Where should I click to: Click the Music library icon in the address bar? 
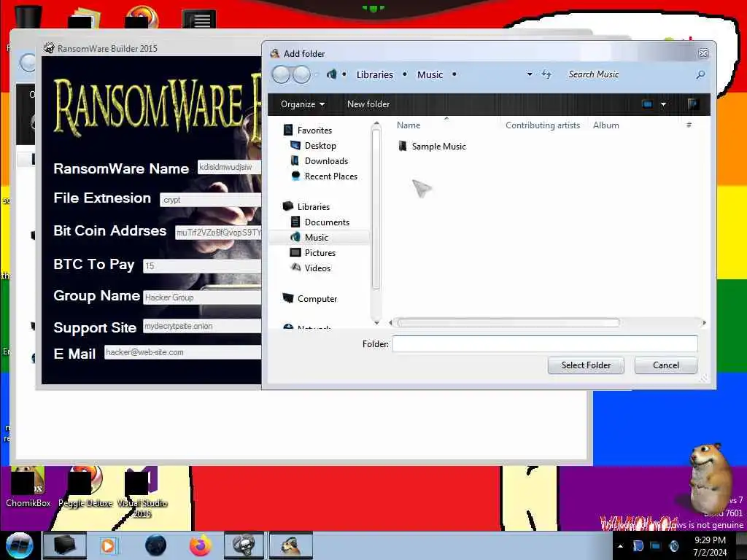(x=332, y=74)
